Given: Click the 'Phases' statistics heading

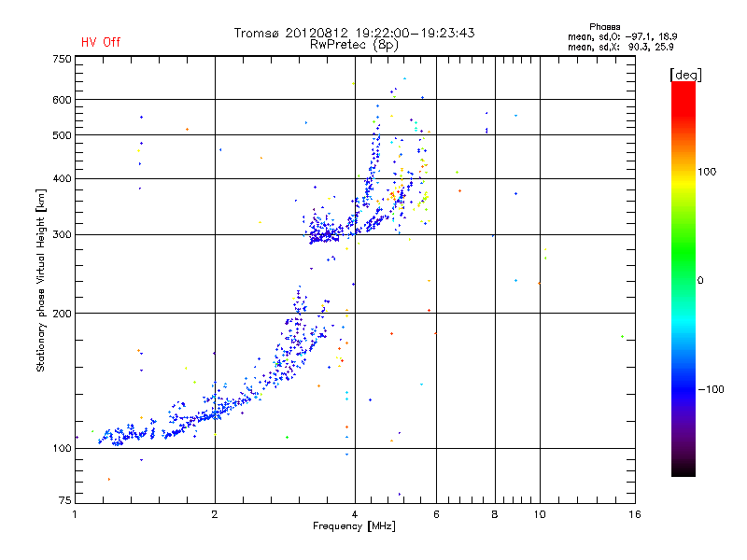Looking at the screenshot, I should [604, 27].
